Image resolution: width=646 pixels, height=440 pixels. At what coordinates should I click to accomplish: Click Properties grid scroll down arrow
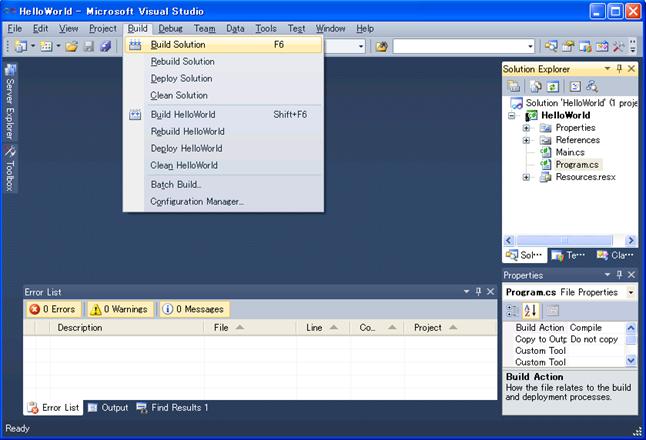click(631, 361)
